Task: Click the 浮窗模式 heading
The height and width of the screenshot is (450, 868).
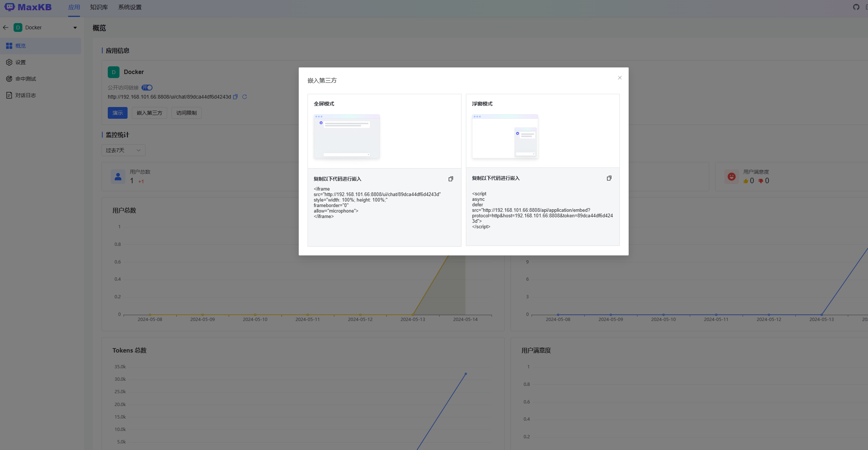Action: [x=482, y=104]
